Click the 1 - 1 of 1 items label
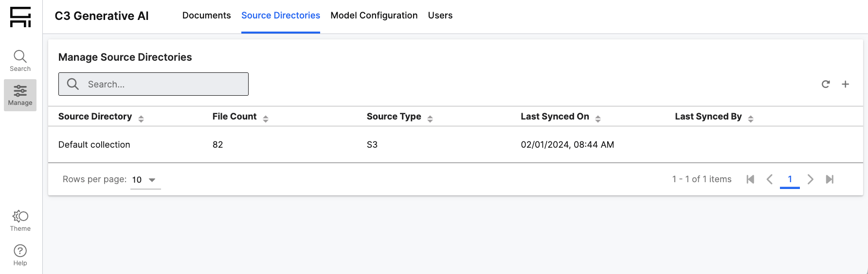This screenshot has width=868, height=274. tap(702, 179)
